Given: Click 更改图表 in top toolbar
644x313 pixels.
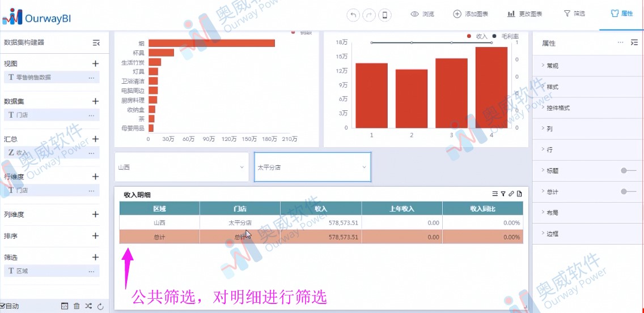Looking at the screenshot, I should 525,14.
